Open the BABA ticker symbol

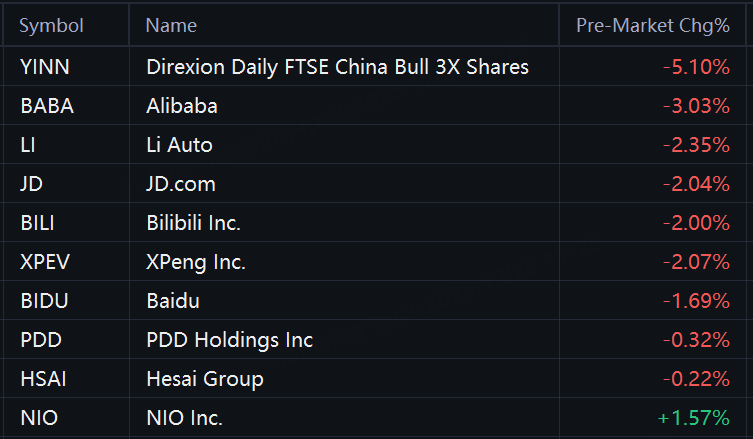[x=46, y=106]
